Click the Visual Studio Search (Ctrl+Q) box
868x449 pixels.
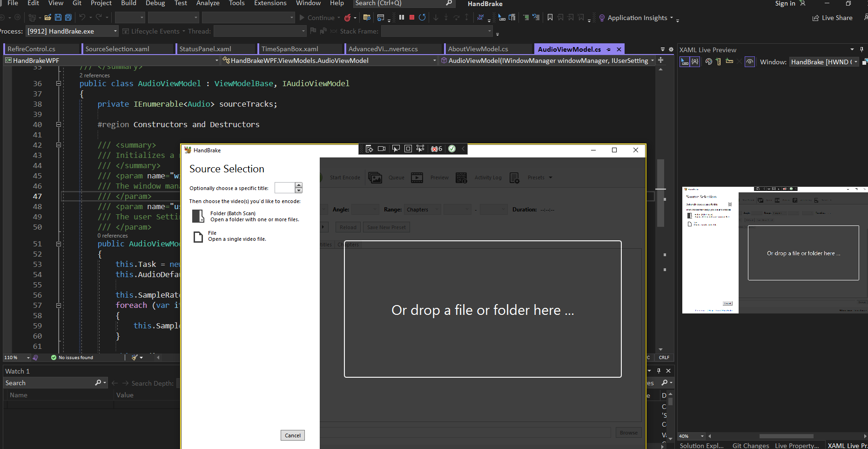pos(404,3)
